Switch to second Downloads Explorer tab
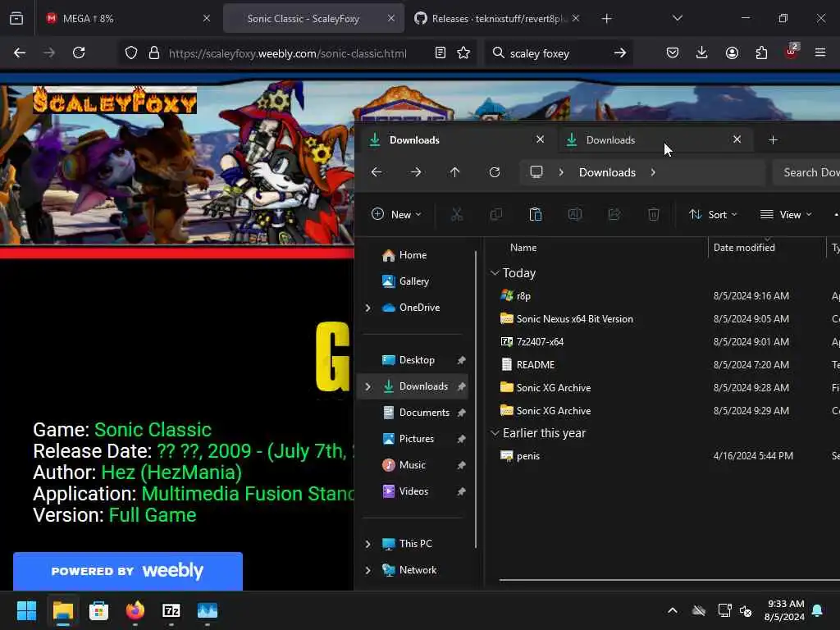Screen dimensions: 840x630 (x=655, y=139)
